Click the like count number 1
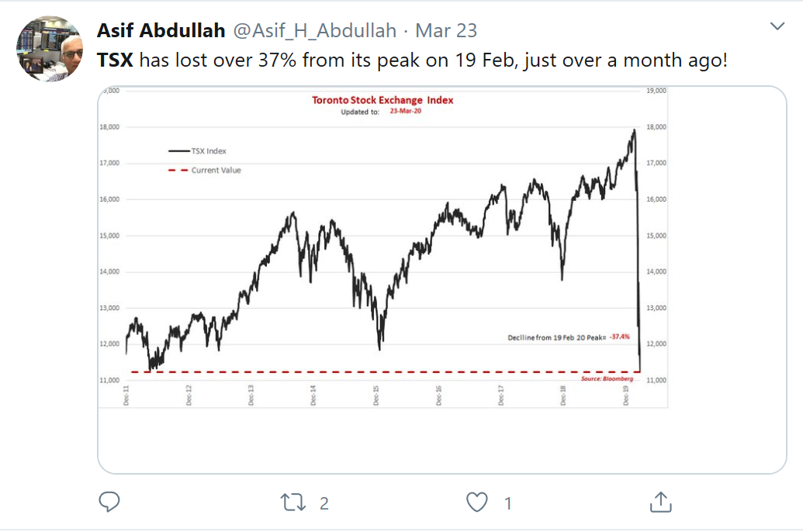803x532 pixels. [508, 503]
